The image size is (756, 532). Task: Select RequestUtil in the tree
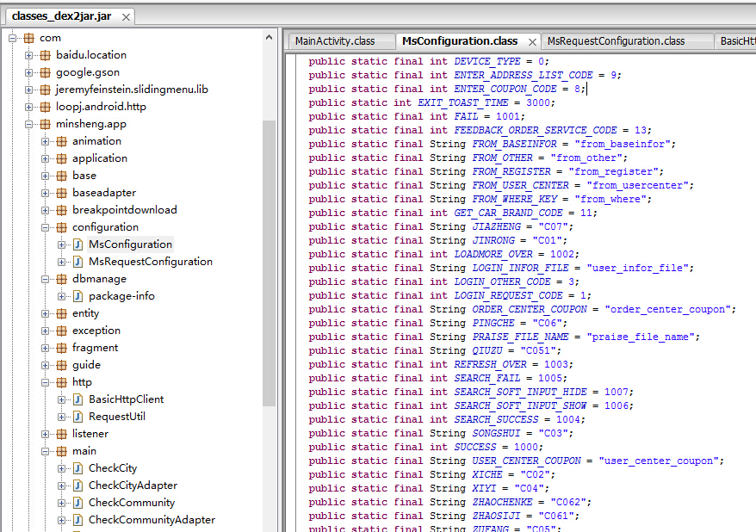tap(117, 417)
